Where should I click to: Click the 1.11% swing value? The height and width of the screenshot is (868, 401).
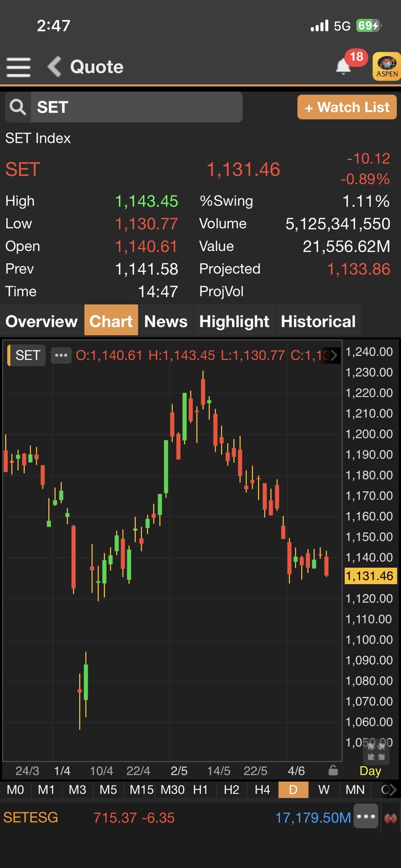tap(366, 201)
